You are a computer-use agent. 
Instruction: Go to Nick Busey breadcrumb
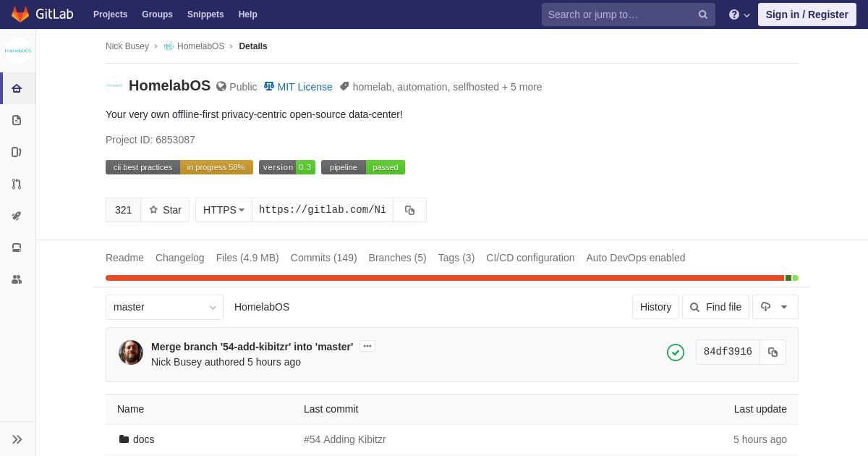click(x=127, y=46)
